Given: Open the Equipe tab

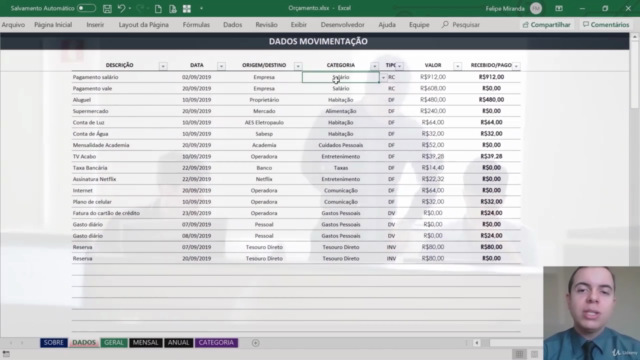Looking at the screenshot, I should point(419,25).
